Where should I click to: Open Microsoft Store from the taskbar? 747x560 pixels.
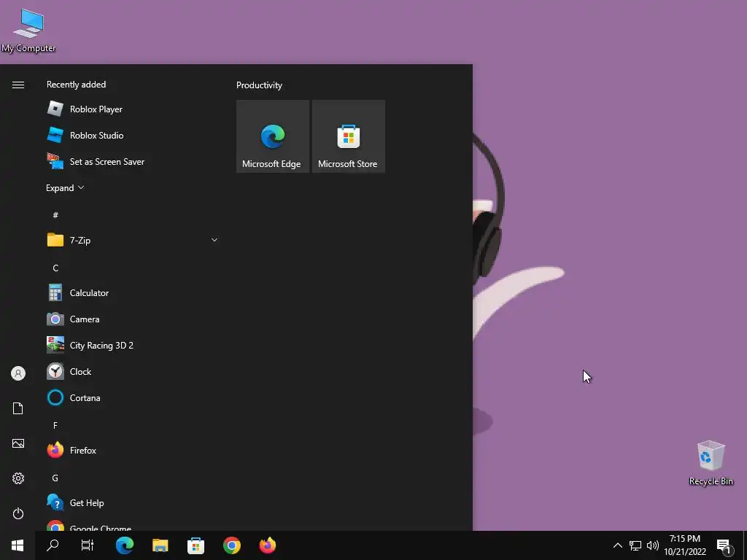point(196,545)
